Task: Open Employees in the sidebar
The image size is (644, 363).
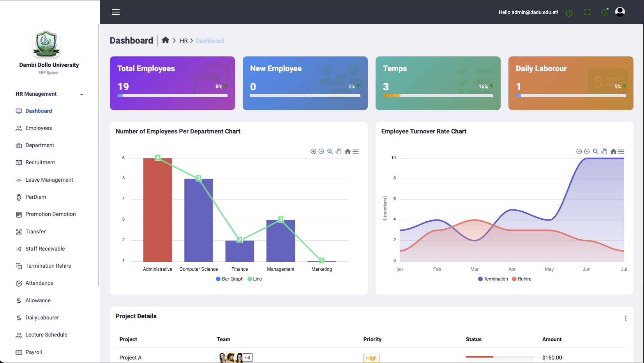Action: click(x=39, y=128)
